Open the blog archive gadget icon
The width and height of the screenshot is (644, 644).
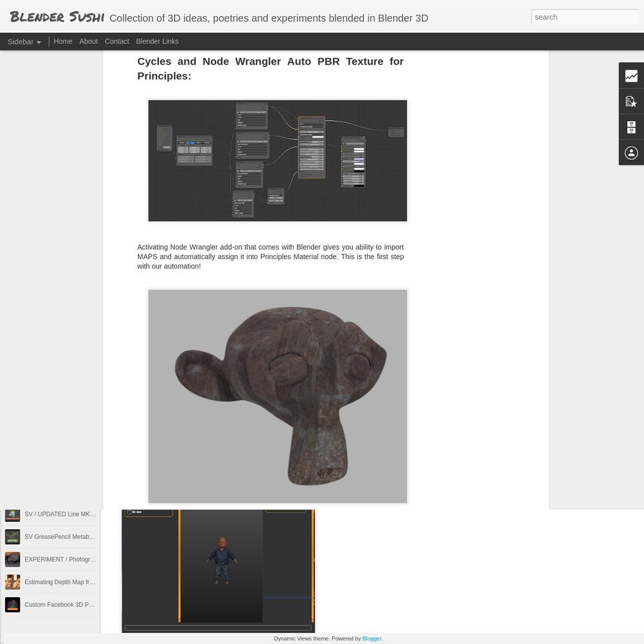click(x=631, y=127)
